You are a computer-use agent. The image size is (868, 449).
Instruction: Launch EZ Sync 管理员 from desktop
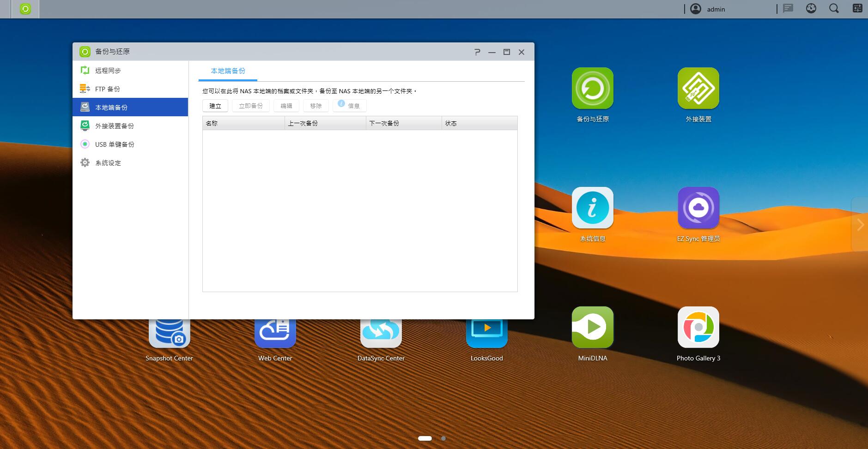click(698, 208)
